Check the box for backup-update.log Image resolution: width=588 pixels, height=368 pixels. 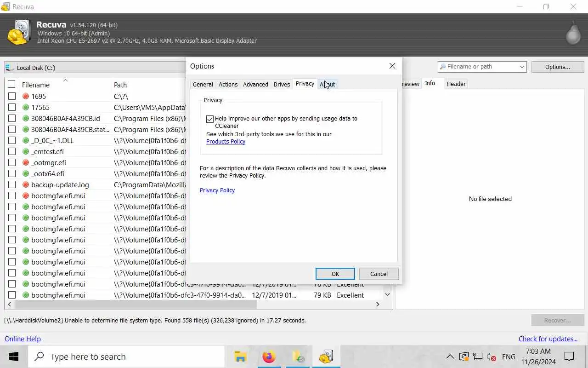[x=12, y=184]
